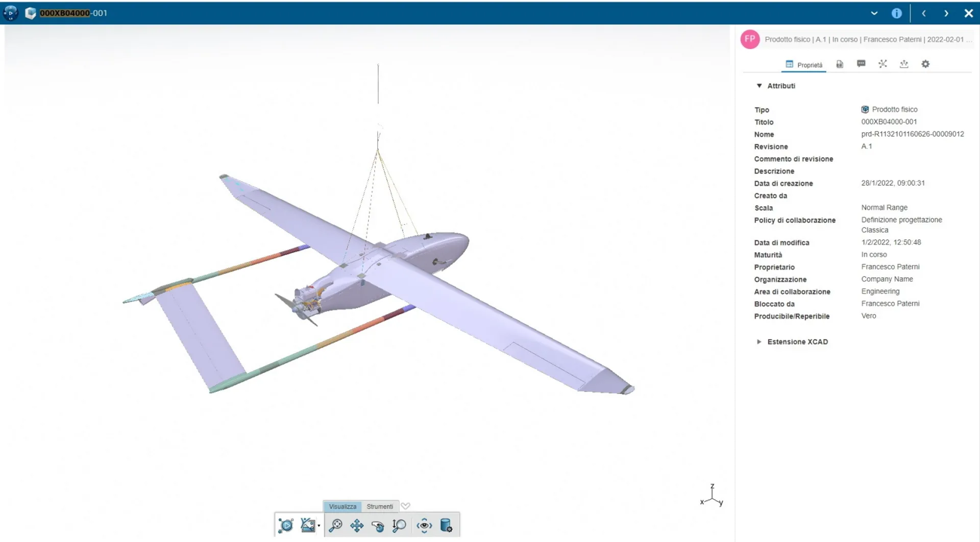Toggle the favorites heart next to Strumenti
The height and width of the screenshot is (542, 980).
click(x=406, y=506)
